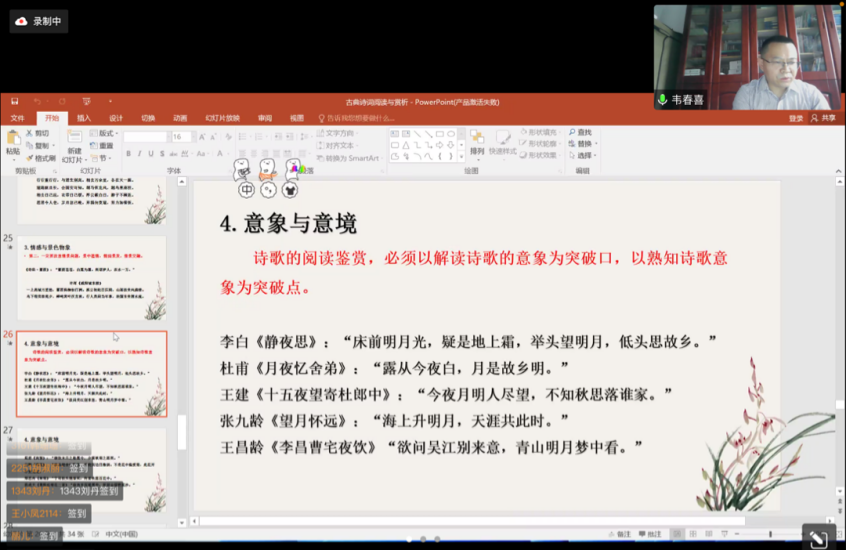Open the File (文件) tab
Image resolution: width=846 pixels, height=550 pixels.
click(17, 118)
